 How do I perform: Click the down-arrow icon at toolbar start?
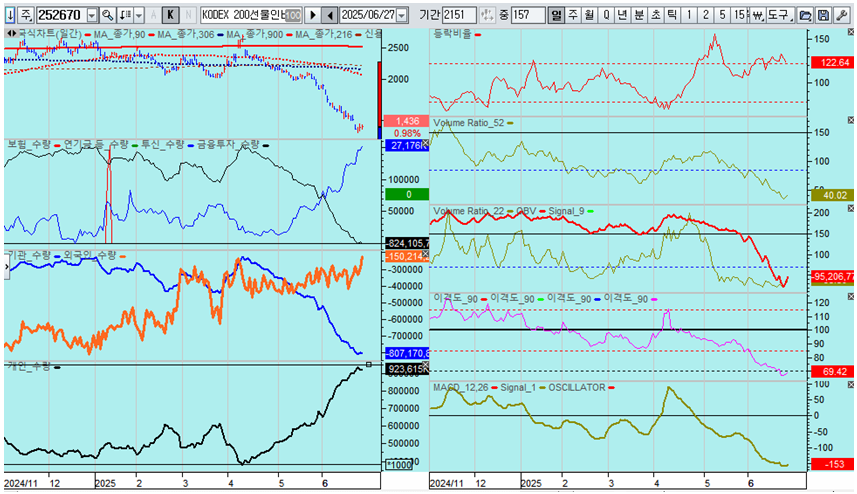[x=9, y=16]
